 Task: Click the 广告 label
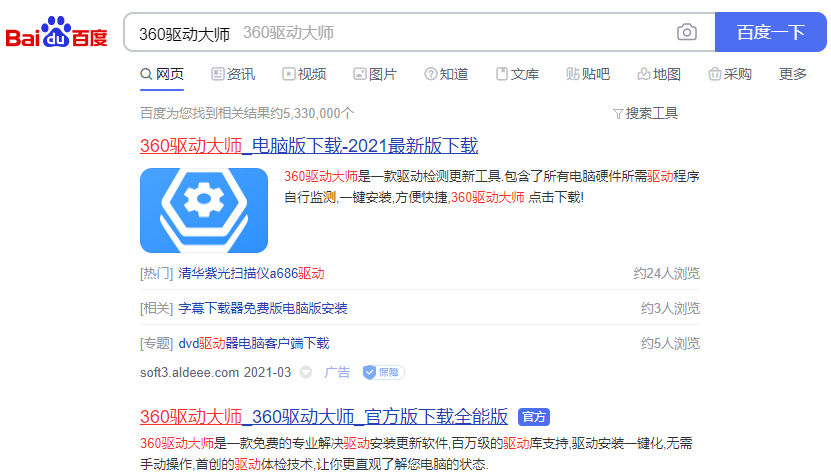click(x=337, y=373)
